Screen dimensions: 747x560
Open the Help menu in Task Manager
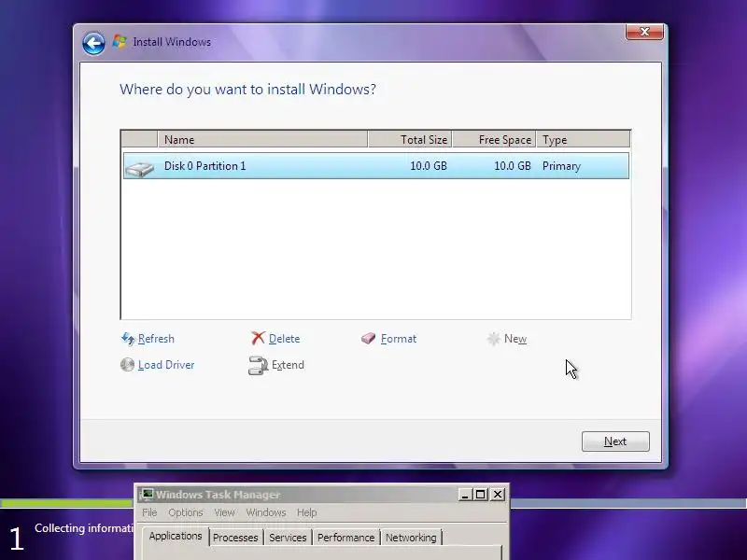pos(307,512)
